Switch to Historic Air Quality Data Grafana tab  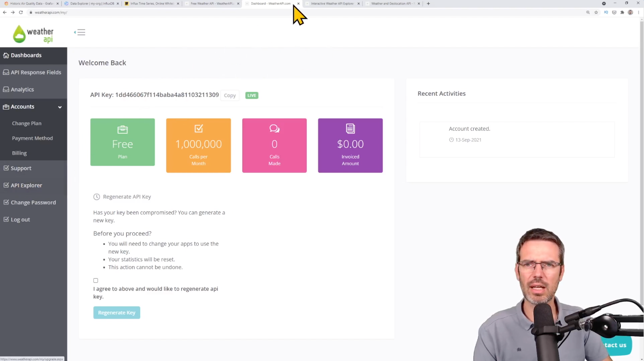31,4
